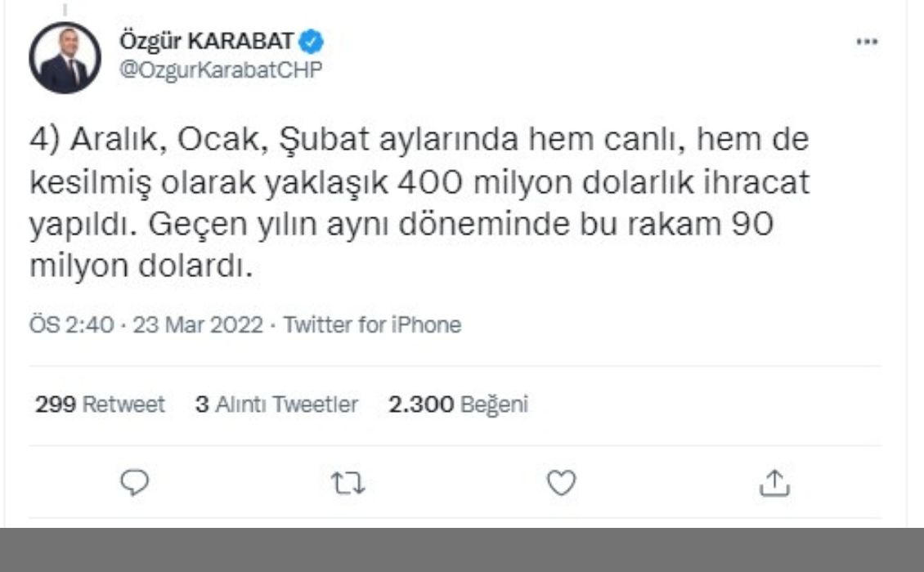924x572 pixels.
Task: Click the blue verified badge
Action: pos(311,42)
